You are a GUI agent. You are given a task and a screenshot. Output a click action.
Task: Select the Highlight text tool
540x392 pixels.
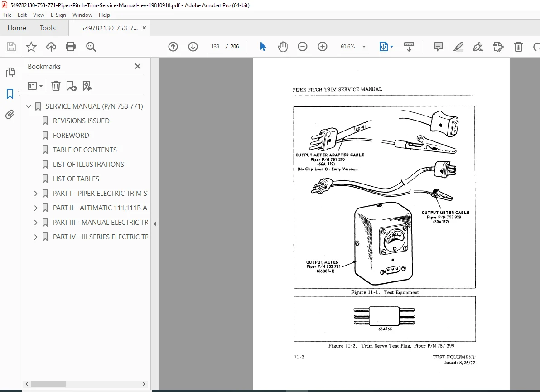tap(458, 47)
